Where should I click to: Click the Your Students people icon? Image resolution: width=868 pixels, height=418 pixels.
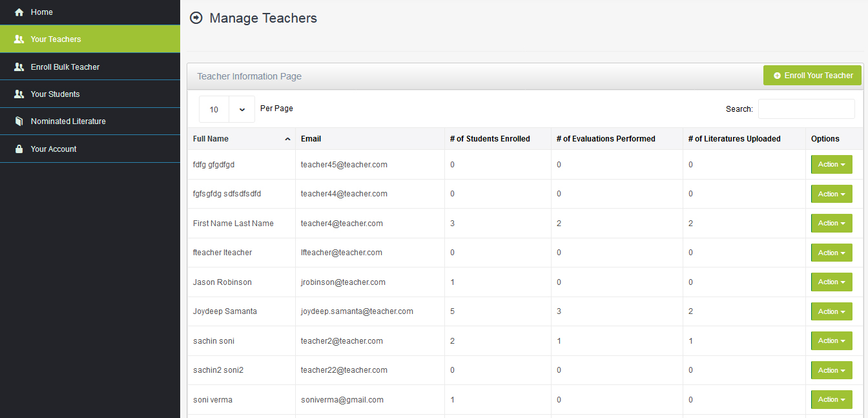click(19, 94)
